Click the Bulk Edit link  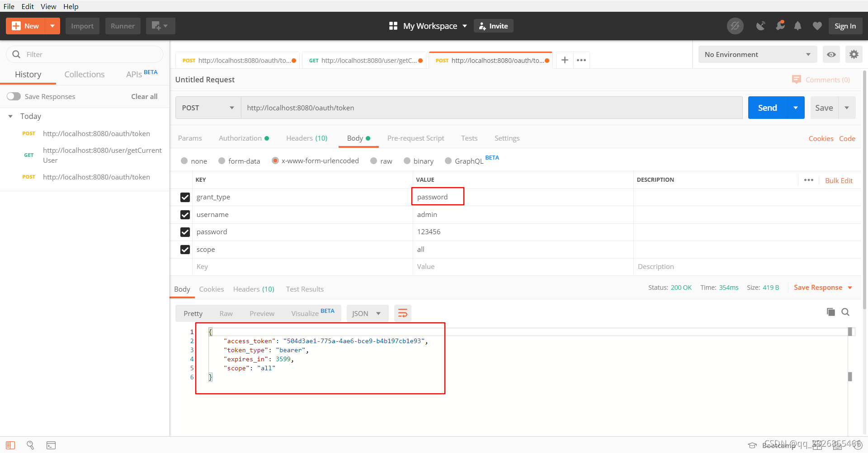tap(839, 180)
